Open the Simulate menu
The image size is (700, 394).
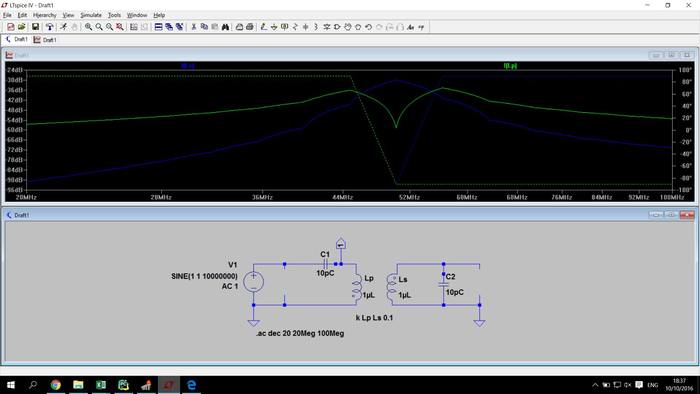click(91, 15)
